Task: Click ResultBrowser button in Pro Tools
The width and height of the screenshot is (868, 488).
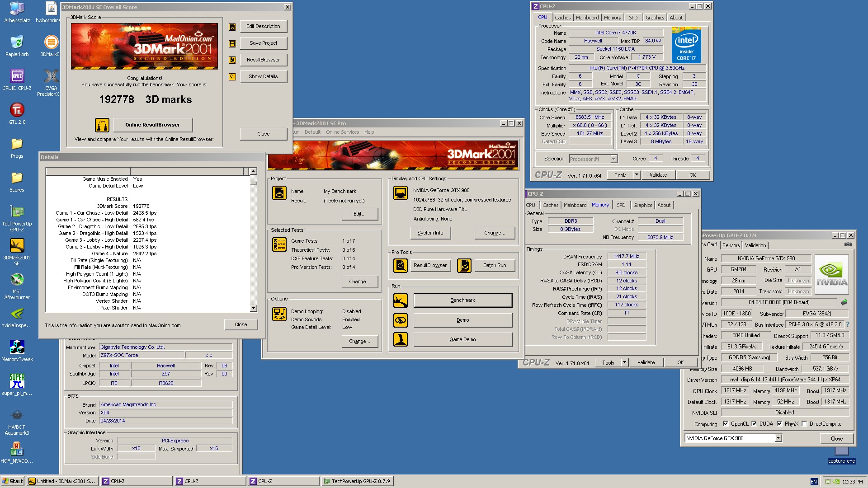Action: (430, 266)
